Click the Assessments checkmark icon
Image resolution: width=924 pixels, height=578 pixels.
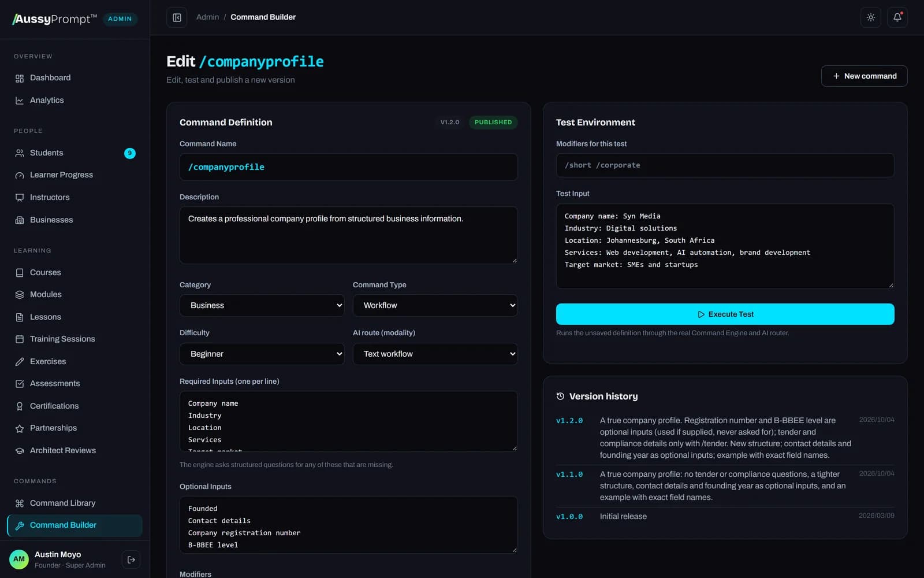[x=20, y=384]
